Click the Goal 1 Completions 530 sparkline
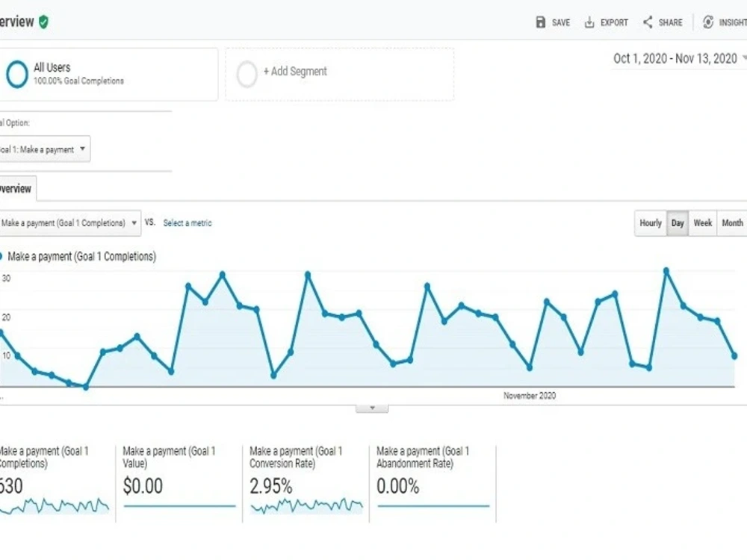The width and height of the screenshot is (747, 560). (55, 505)
